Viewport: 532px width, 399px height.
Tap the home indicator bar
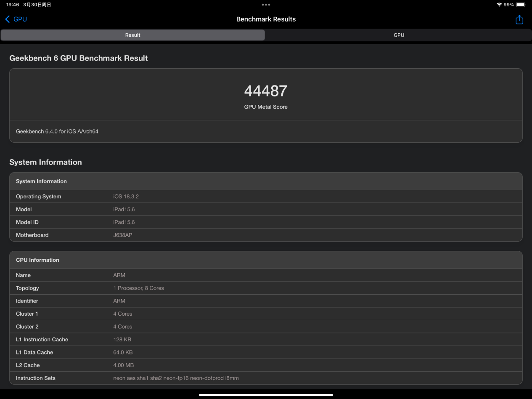coord(266,395)
